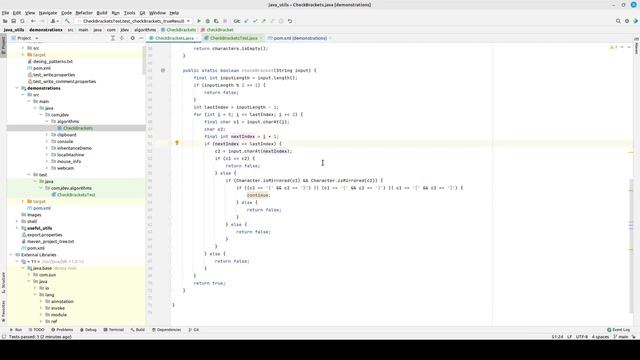Select CheckBrackets class in project tree
The height and width of the screenshot is (360, 640).
(x=78, y=128)
